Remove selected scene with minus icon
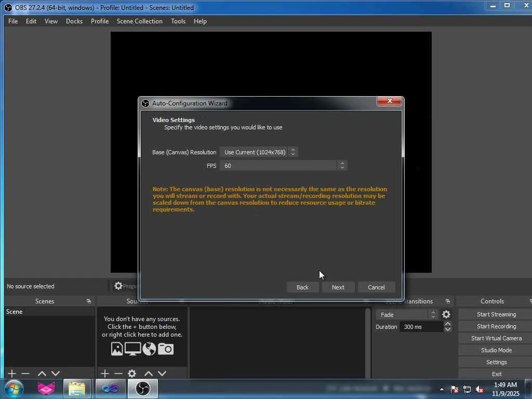Viewport: 532px width, 399px height. [25, 374]
